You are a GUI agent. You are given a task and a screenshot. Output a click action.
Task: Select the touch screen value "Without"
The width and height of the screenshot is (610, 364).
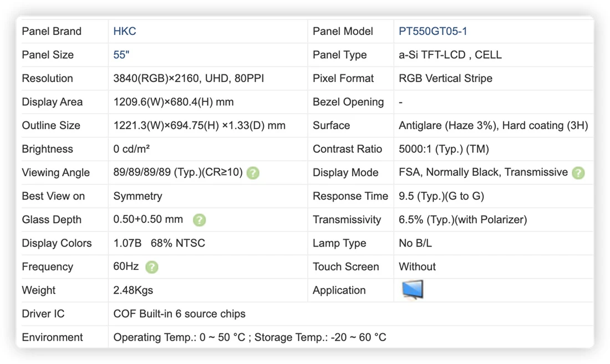(417, 266)
